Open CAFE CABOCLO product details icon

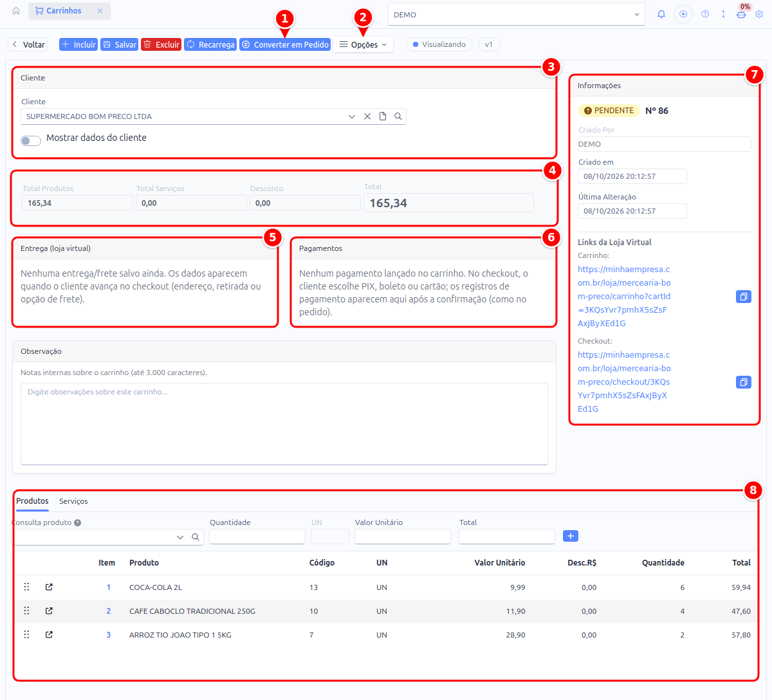49,611
